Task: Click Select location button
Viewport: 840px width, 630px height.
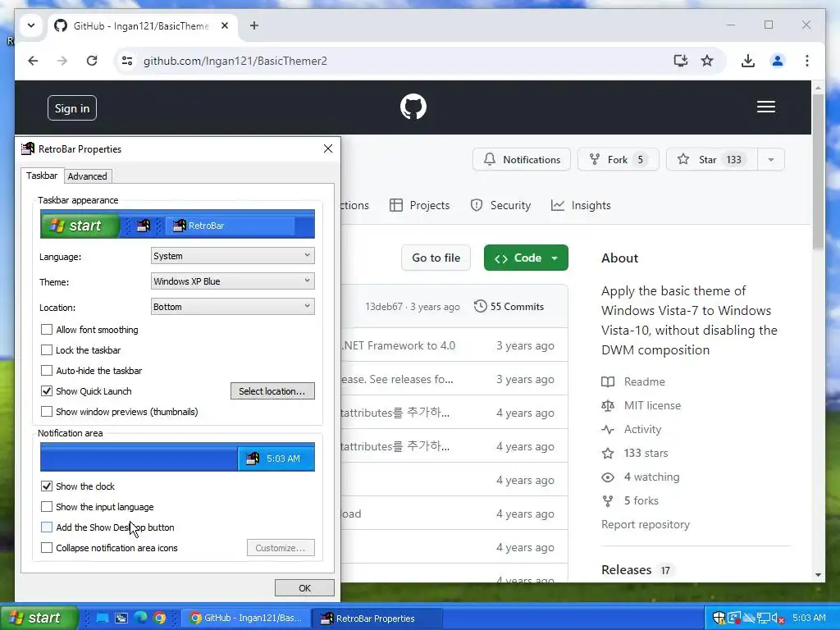Action: (272, 391)
